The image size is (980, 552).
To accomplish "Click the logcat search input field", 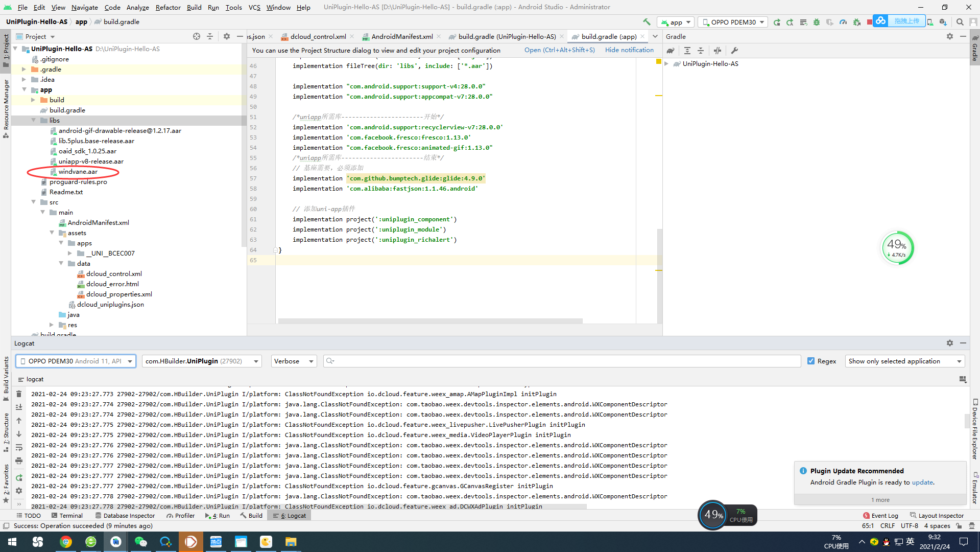I will (x=562, y=361).
